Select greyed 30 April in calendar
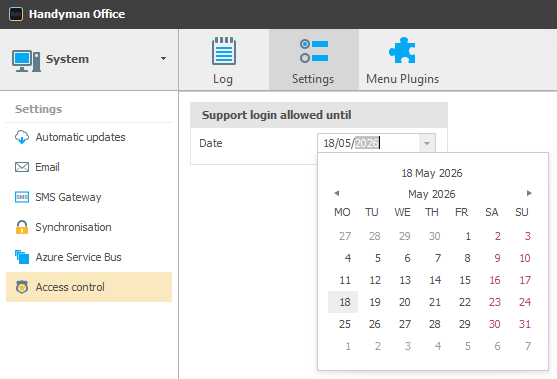The width and height of the screenshot is (557, 379). [x=434, y=236]
